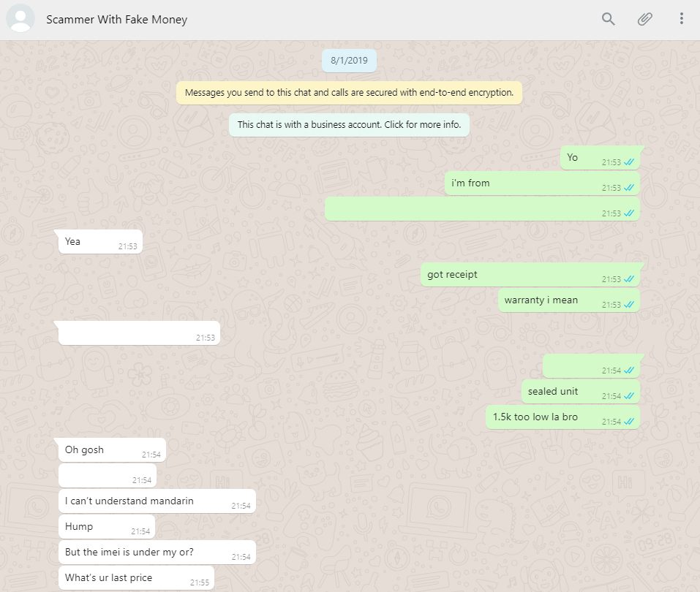Click read-receipt ticks on 'sealed unit' message
Screen dimensions: 700x592
[x=629, y=396]
